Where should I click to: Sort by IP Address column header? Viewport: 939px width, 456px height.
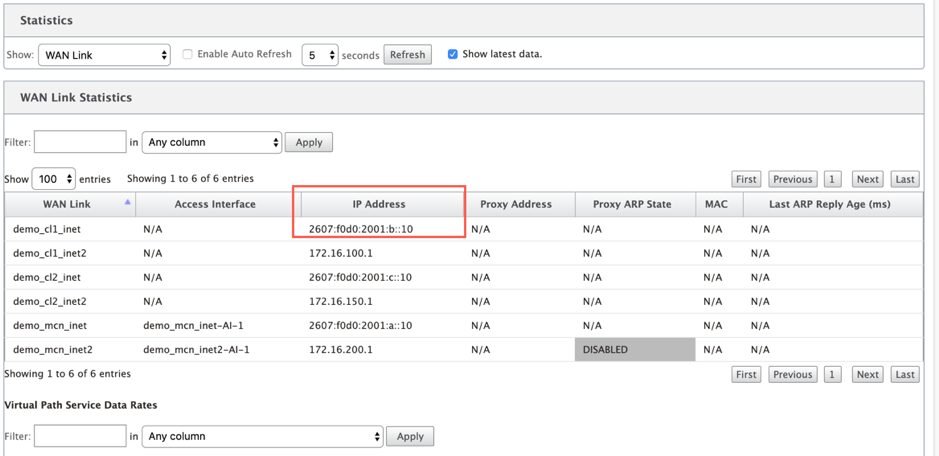click(378, 204)
